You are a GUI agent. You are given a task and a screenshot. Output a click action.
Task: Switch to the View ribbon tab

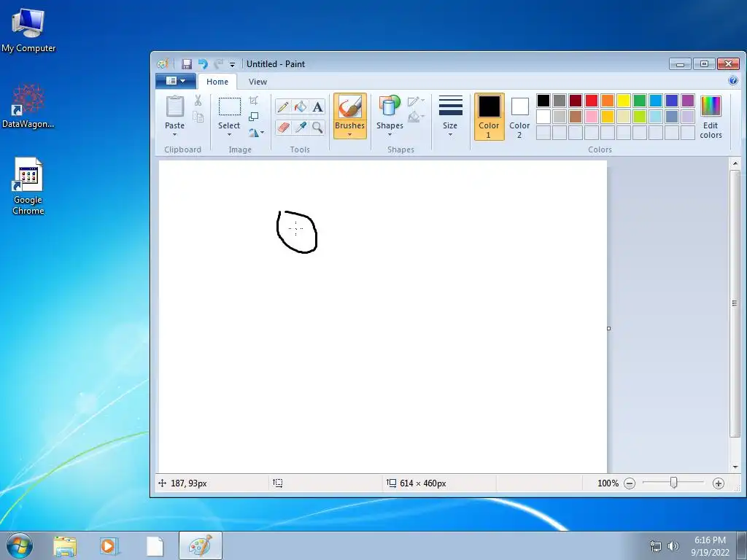click(x=258, y=82)
